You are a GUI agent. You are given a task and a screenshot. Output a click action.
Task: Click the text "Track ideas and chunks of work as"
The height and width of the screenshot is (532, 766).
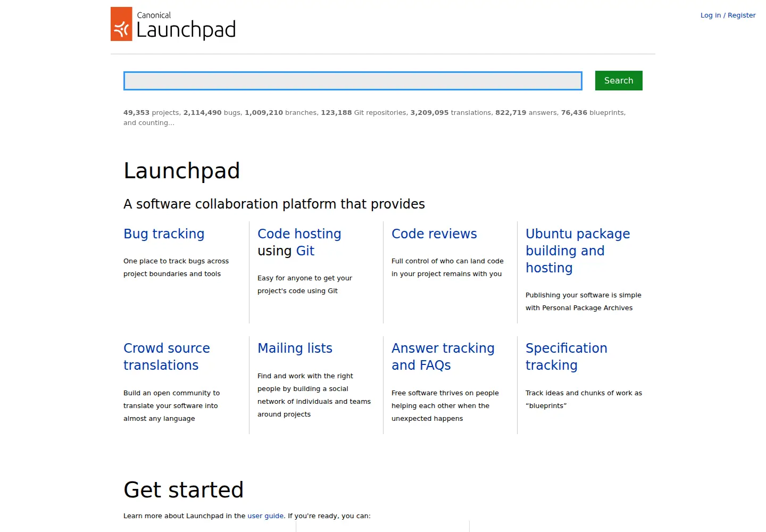584,393
